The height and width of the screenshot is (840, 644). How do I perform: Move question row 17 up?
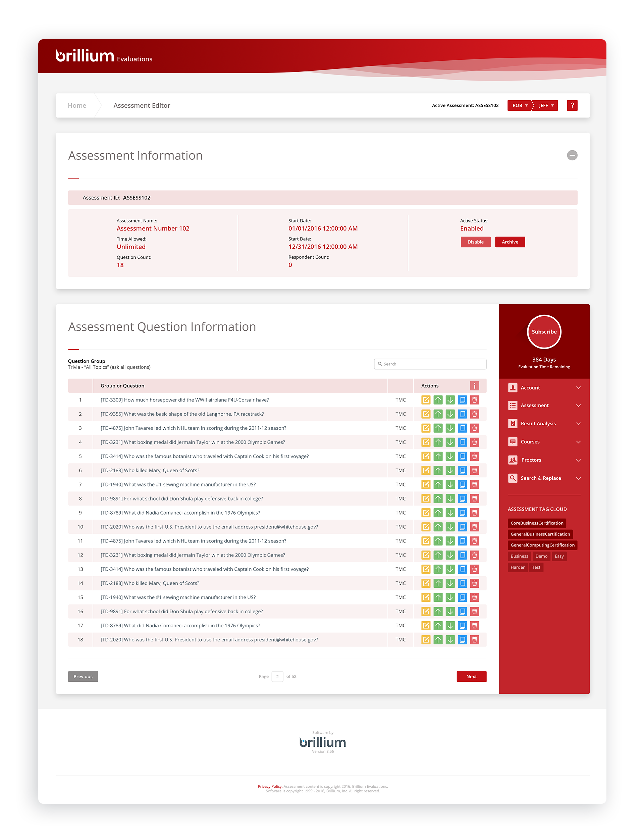pos(438,626)
